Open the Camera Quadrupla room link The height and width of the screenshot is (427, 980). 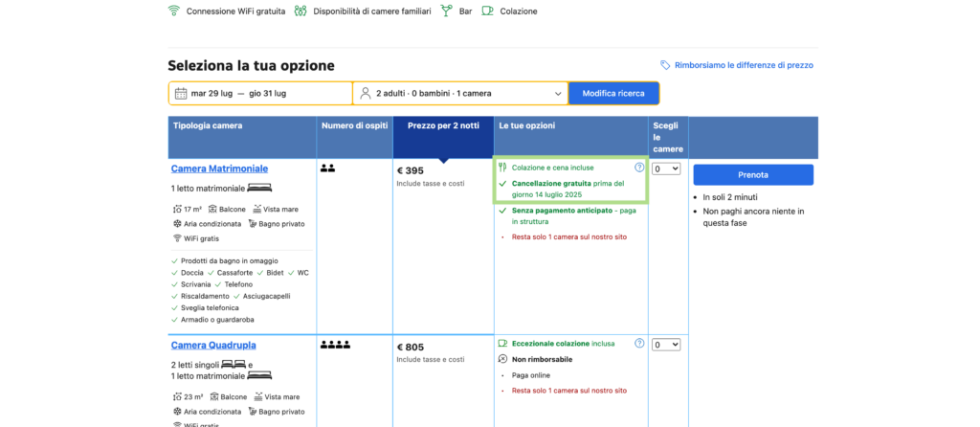tap(213, 345)
